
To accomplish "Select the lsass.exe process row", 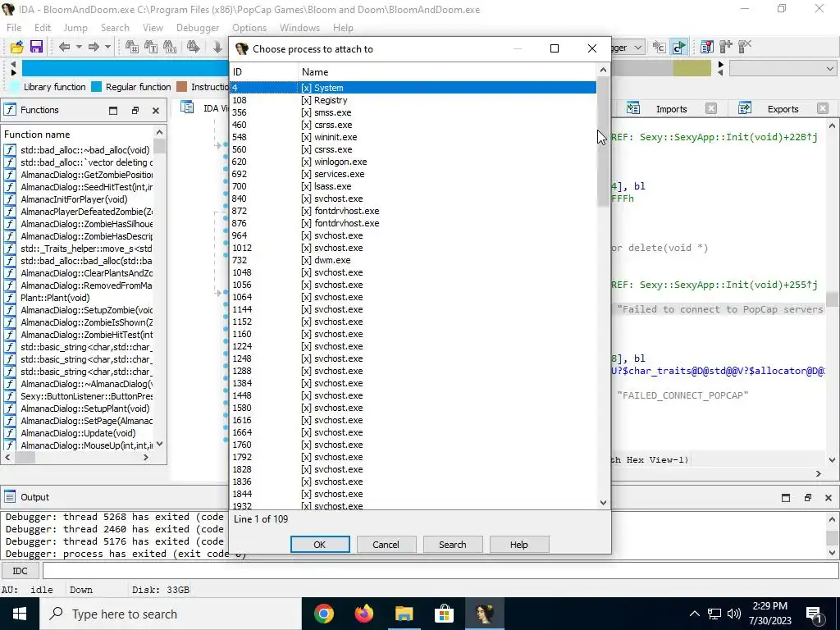I will pyautogui.click(x=413, y=186).
